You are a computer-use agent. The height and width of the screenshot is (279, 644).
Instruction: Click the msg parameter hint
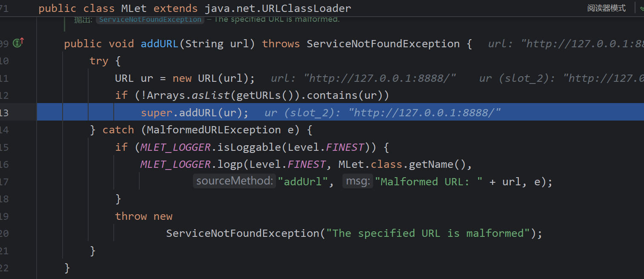[357, 181]
